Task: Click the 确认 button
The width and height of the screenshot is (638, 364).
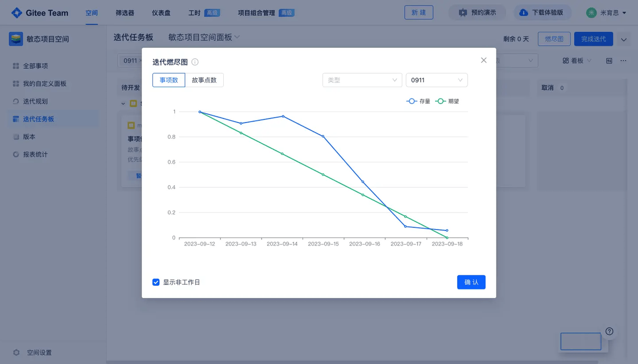Action: click(471, 282)
